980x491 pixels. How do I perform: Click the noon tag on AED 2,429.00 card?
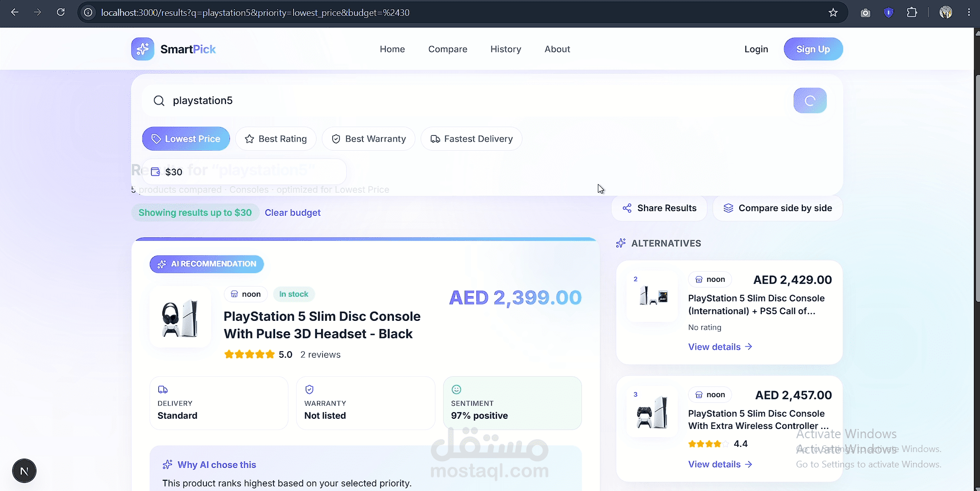(x=710, y=279)
